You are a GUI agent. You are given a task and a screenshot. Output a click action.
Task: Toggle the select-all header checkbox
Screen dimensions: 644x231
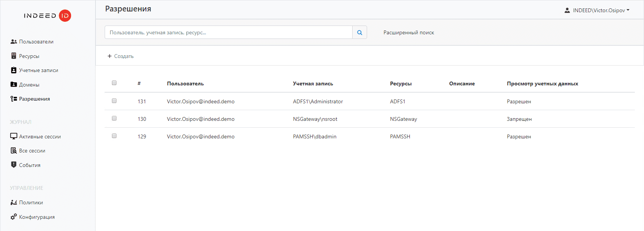pos(114,83)
